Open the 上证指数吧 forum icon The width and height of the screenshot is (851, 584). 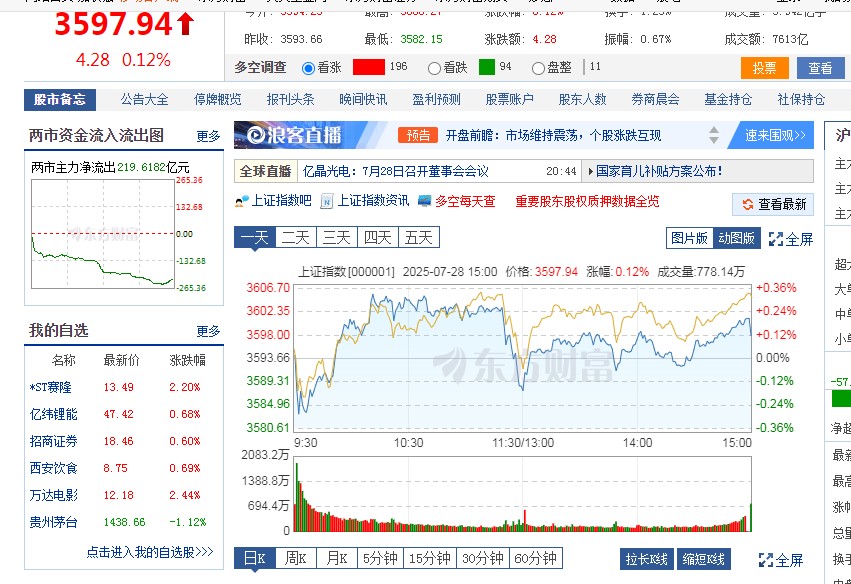click(241, 201)
